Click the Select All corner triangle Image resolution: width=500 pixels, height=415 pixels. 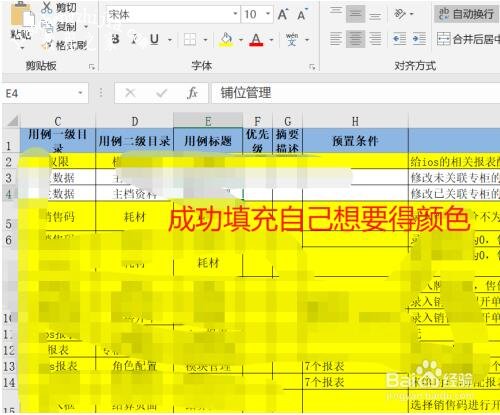[12, 120]
